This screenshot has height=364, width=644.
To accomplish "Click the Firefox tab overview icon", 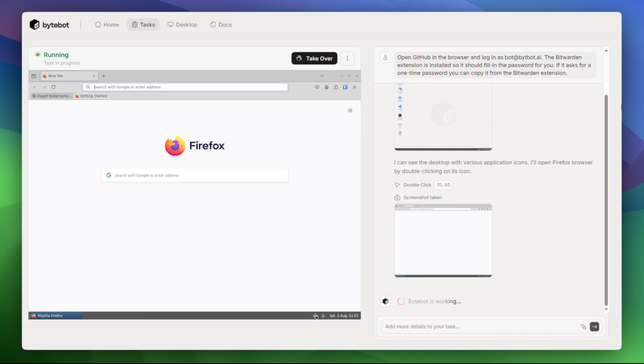I will [33, 76].
